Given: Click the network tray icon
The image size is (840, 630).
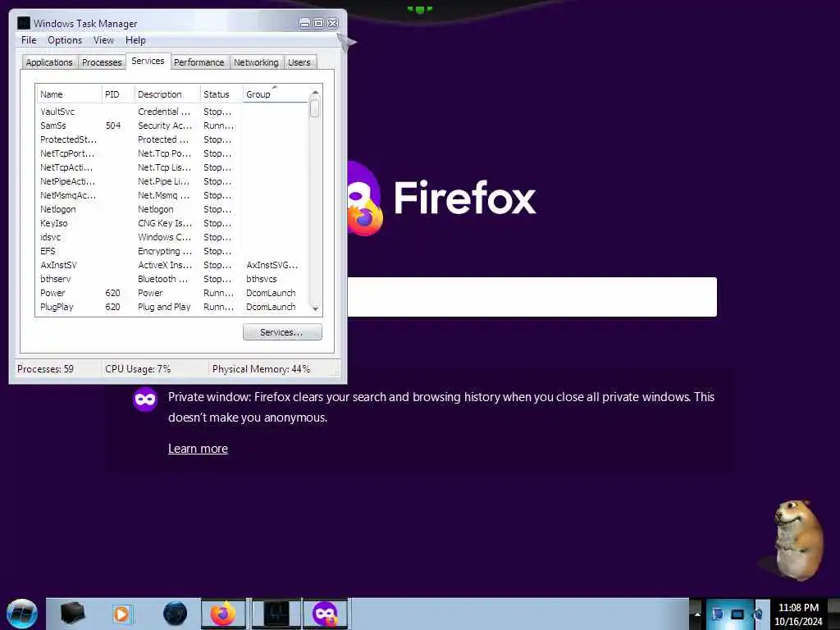Looking at the screenshot, I should [x=737, y=614].
